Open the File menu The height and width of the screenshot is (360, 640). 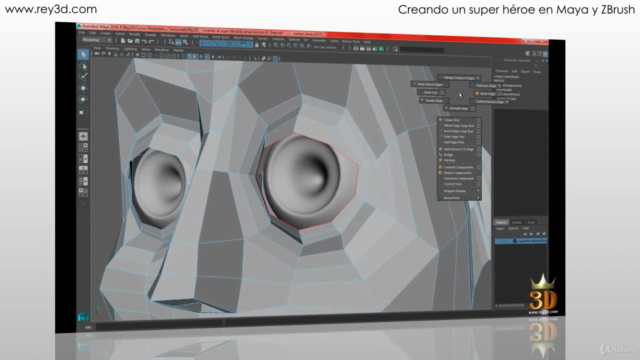82,33
